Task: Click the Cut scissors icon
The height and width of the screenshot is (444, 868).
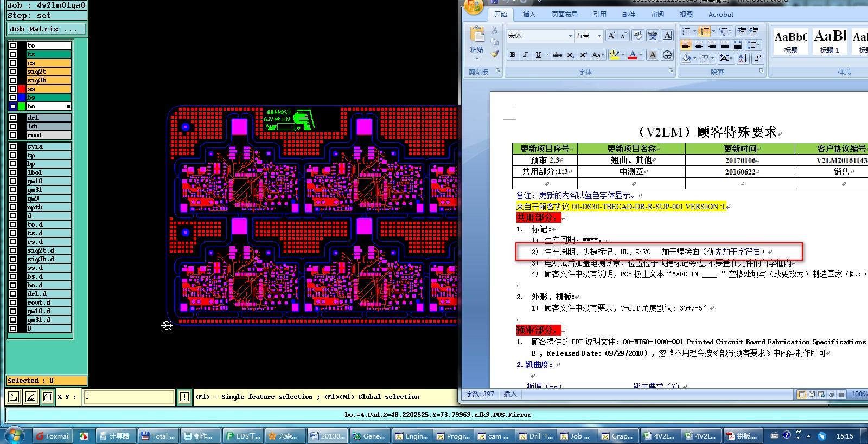Action: [x=494, y=30]
